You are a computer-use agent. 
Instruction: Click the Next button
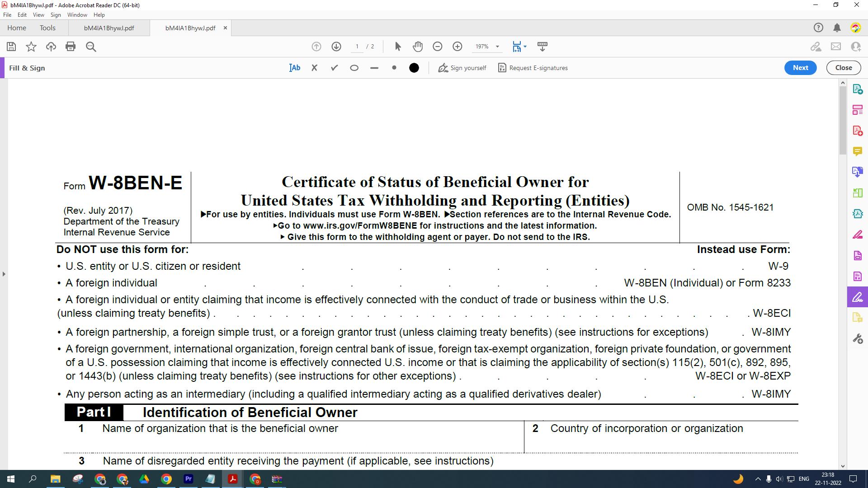click(x=800, y=68)
